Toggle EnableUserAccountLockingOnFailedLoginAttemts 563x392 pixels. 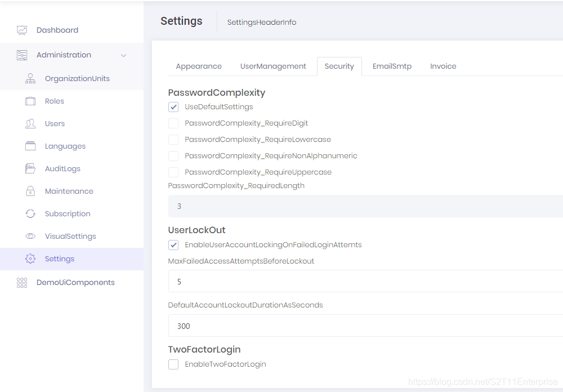point(173,244)
